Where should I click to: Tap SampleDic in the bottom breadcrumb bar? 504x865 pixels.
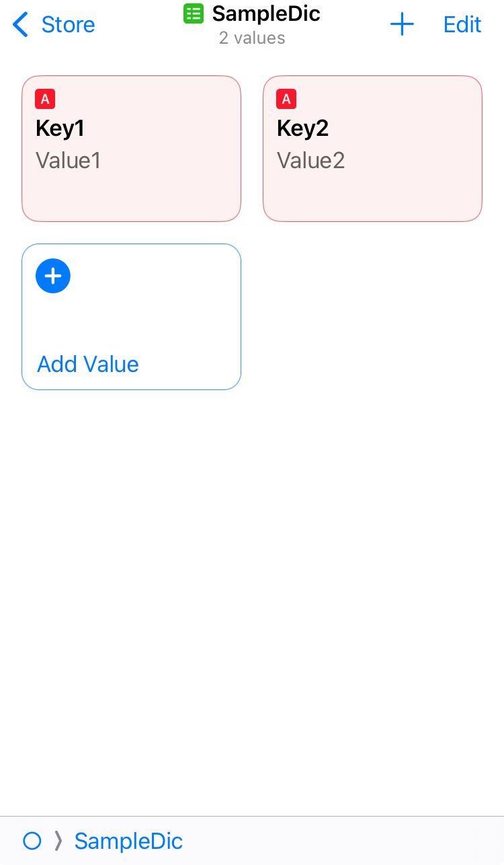coord(128,841)
